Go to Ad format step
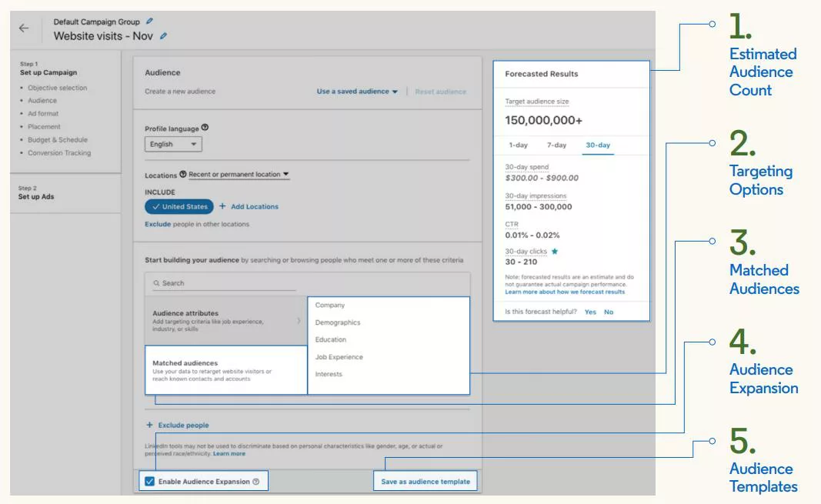 click(43, 114)
